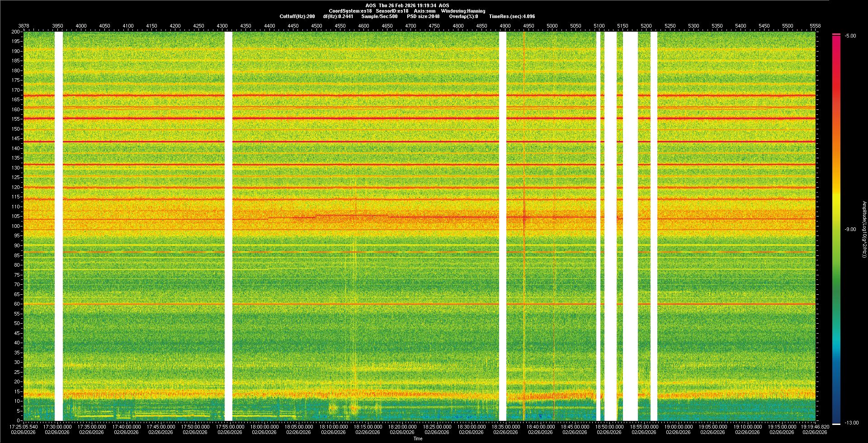The height and width of the screenshot is (443, 868).
Task: Click the 5558 tick on top axis
Action: click(x=815, y=26)
